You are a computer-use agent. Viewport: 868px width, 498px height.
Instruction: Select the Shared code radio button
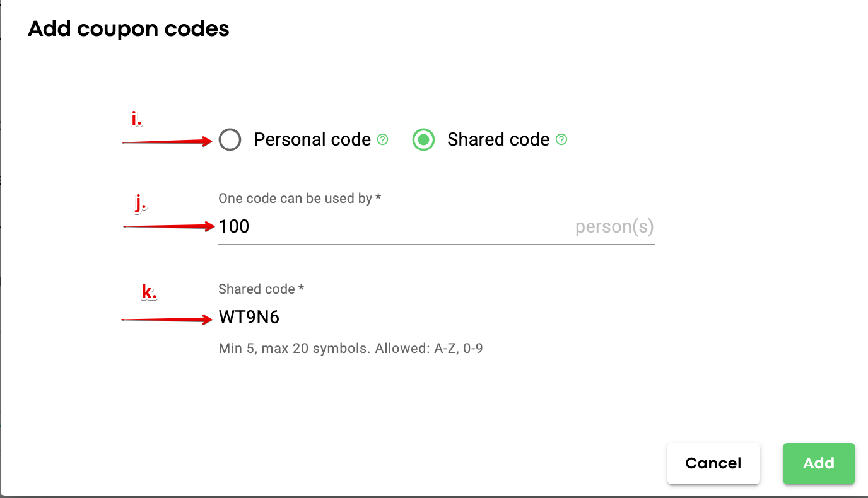[423, 139]
